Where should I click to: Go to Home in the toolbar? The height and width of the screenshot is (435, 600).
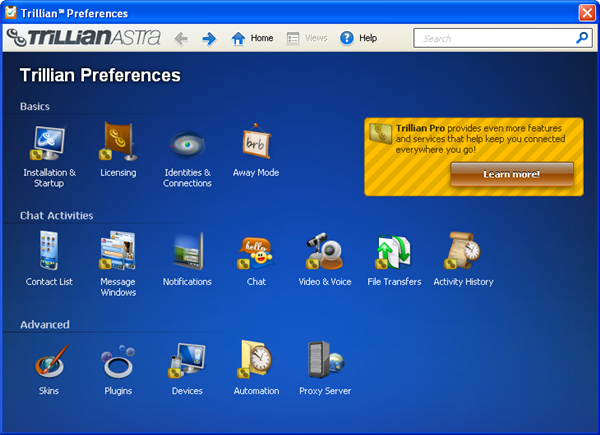tap(252, 38)
